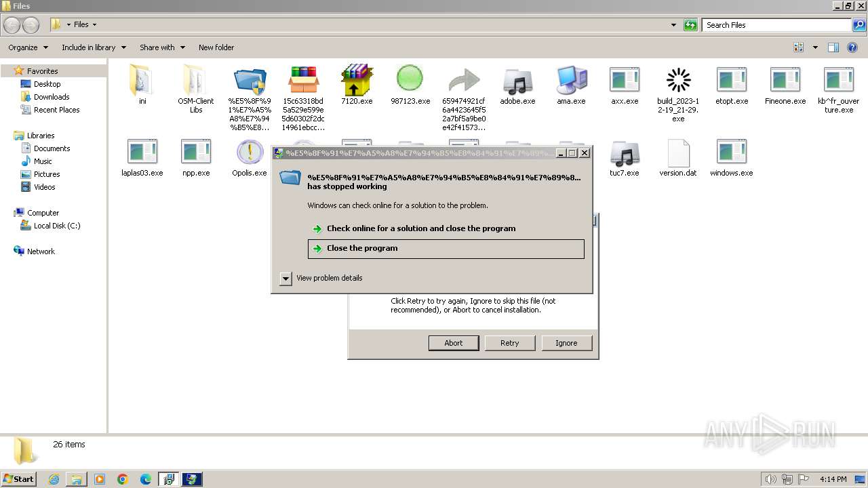Image resolution: width=868 pixels, height=488 pixels.
Task: Select the kb^fr_ouverture.exe file icon
Action: (839, 81)
